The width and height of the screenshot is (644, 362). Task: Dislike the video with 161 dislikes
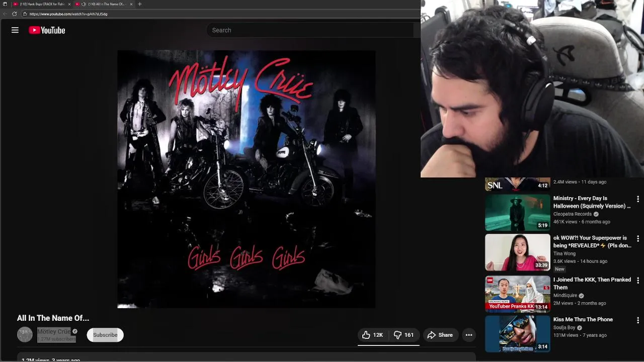coord(404,335)
